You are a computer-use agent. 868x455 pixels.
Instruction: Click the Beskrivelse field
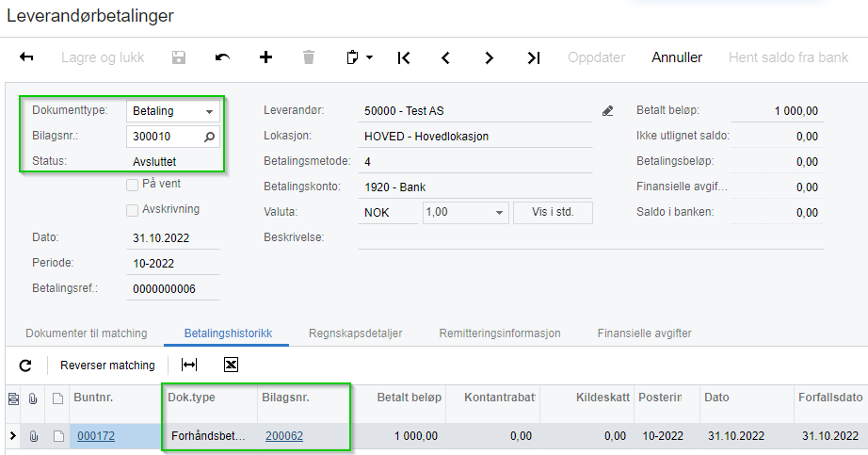tap(590, 237)
